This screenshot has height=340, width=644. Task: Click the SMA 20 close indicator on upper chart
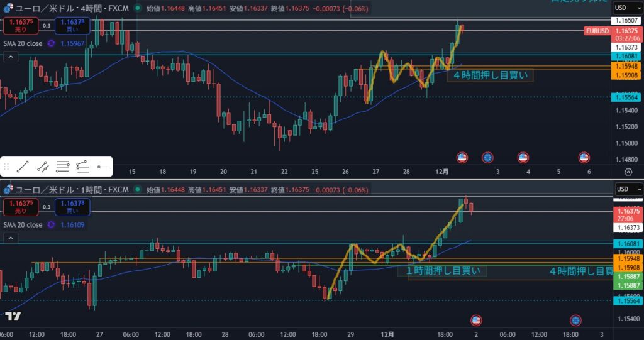23,43
